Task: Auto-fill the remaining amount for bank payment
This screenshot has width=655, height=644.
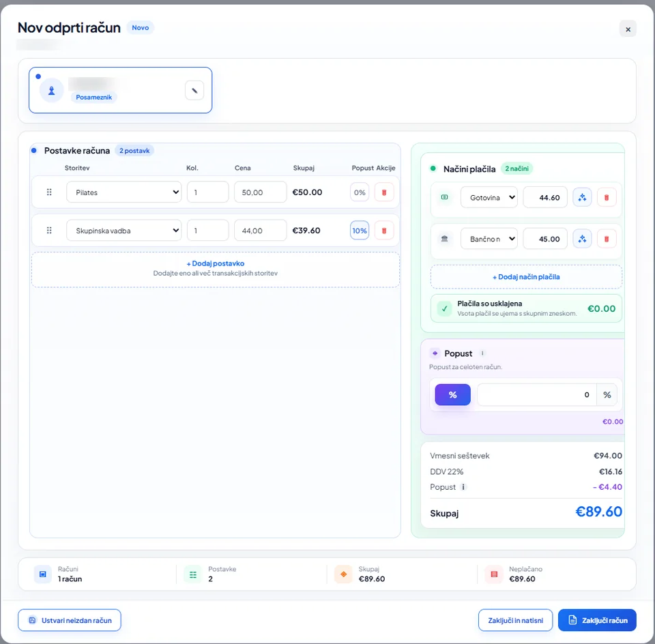Action: coord(582,239)
